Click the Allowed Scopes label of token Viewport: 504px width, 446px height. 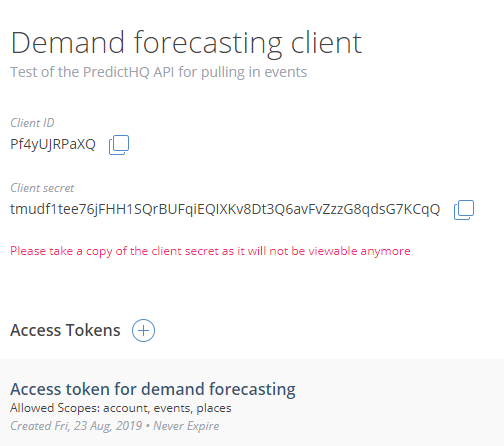pos(55,408)
